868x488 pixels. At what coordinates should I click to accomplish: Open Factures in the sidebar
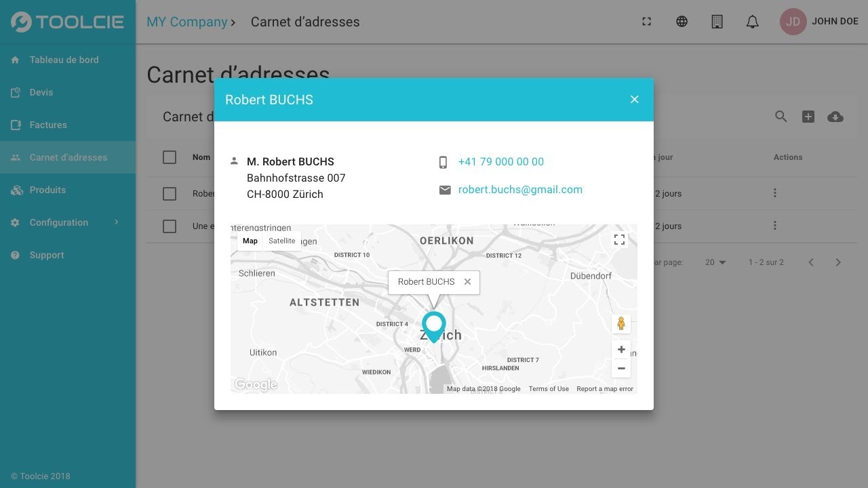(68, 125)
